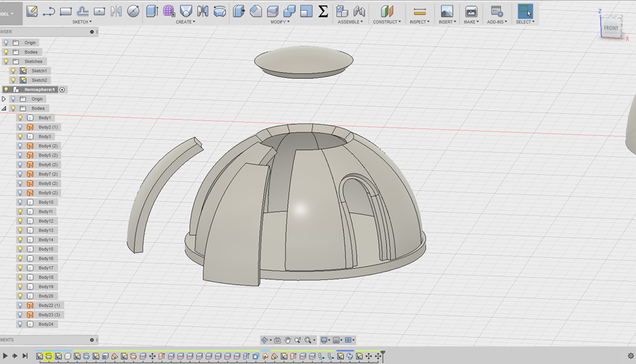
Task: Toggle visibility bulb of Body1
Action: pos(20,118)
